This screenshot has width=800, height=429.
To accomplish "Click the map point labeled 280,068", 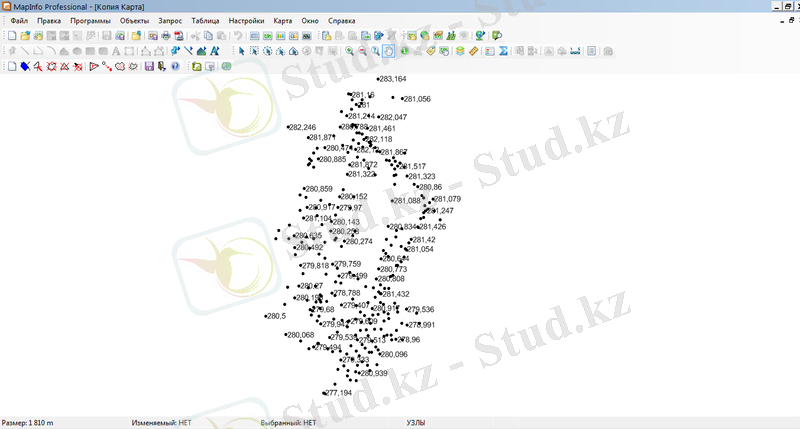I will (x=286, y=335).
